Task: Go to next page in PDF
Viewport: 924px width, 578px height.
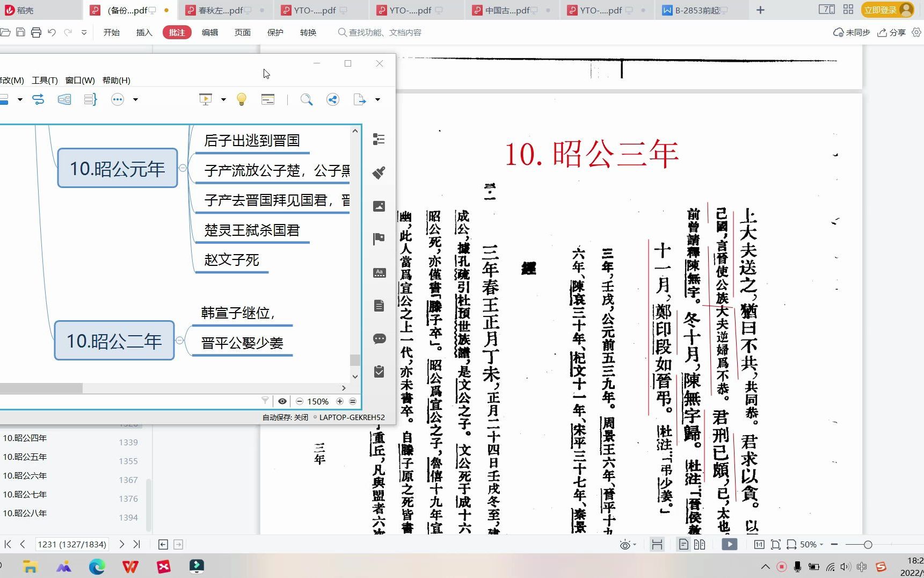Action: (122, 544)
